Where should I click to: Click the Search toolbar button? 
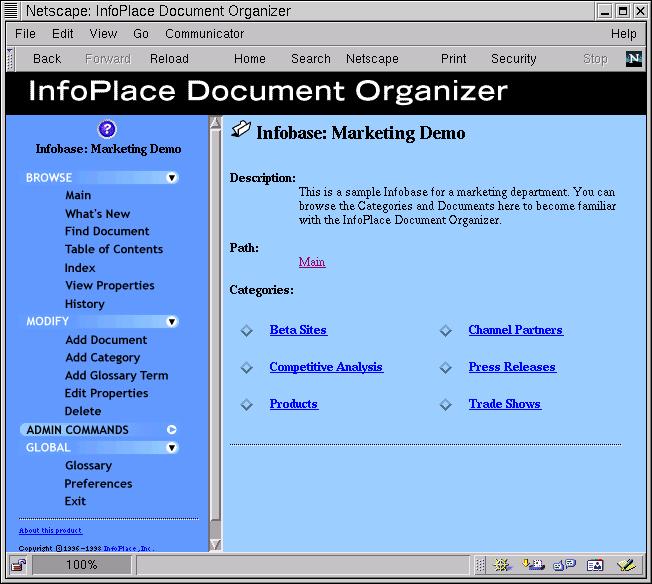311,59
